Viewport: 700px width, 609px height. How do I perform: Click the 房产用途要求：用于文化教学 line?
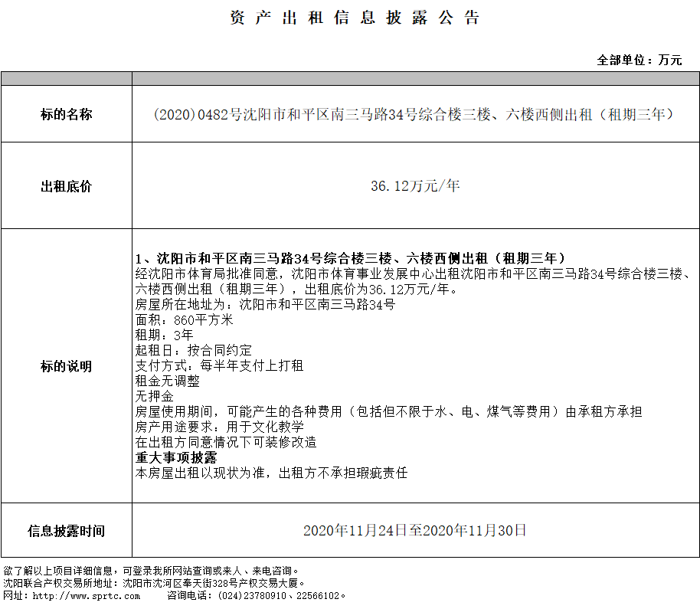219,427
